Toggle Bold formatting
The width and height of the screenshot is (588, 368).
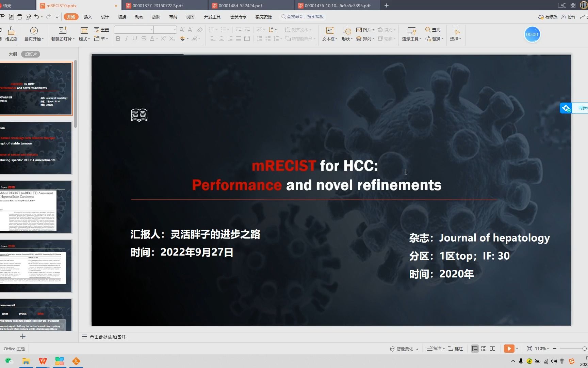pyautogui.click(x=118, y=39)
